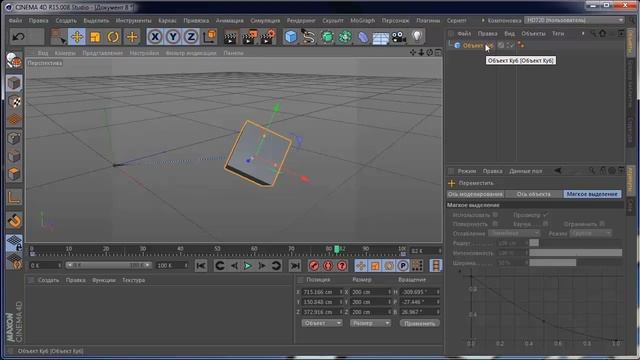Click the coordinate system icon
Image resolution: width=640 pixels, height=360 pixels.
[209, 37]
